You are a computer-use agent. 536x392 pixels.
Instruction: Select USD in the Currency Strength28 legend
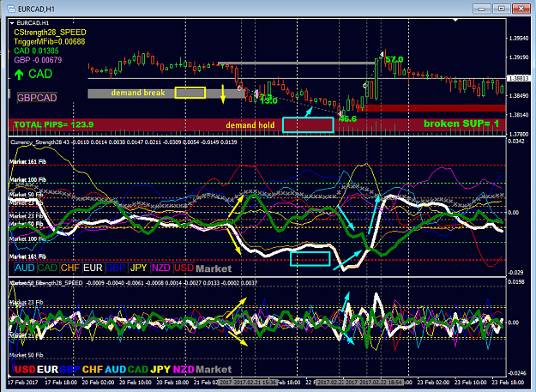pos(184,268)
